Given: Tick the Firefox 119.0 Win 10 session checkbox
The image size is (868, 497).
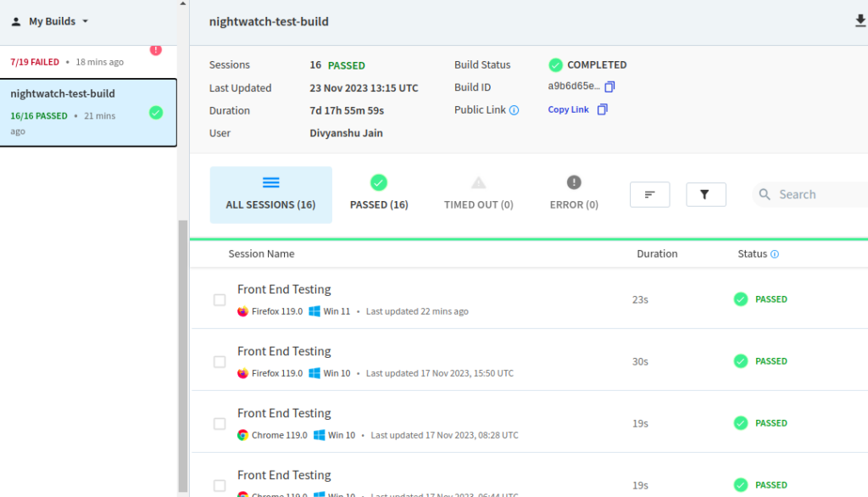Looking at the screenshot, I should click(220, 362).
